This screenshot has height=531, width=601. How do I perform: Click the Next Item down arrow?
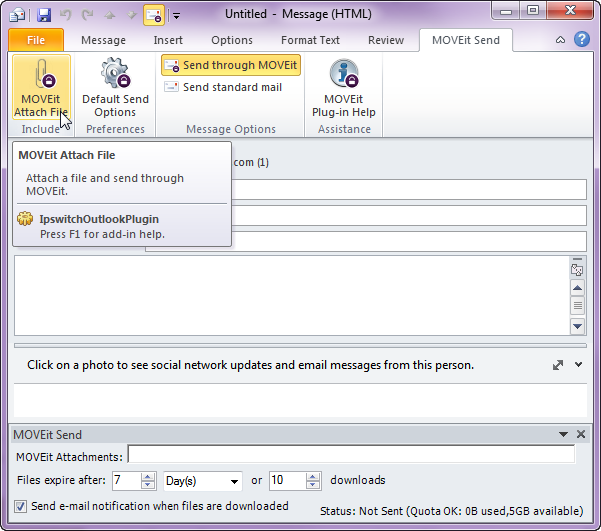coord(132,15)
